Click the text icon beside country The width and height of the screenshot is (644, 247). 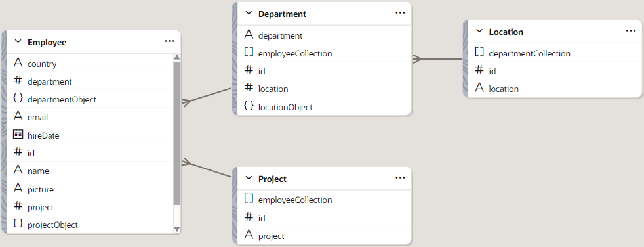pos(18,63)
